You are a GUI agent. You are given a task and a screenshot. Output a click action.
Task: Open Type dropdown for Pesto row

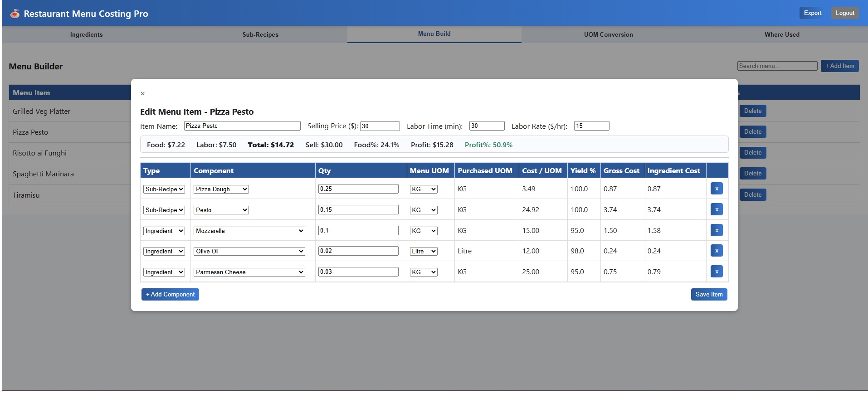164,210
